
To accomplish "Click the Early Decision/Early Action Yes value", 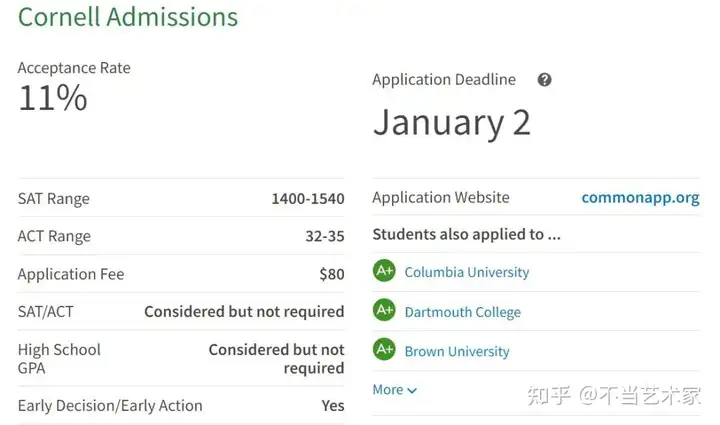I will (332, 406).
